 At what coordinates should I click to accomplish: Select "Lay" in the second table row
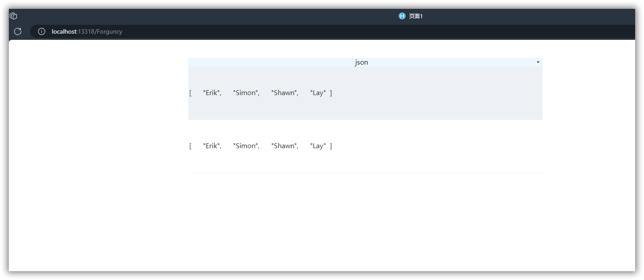pyautogui.click(x=318, y=146)
